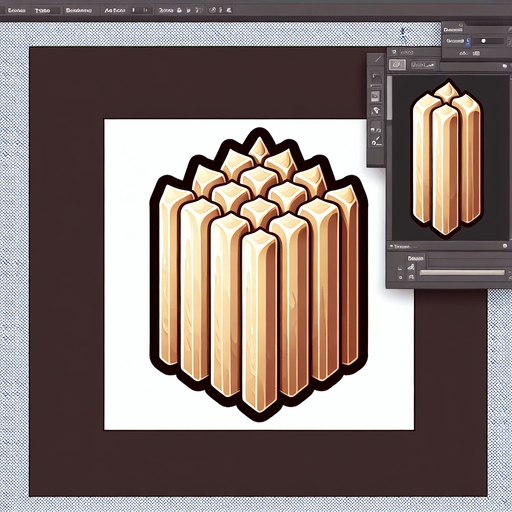
Task: Open the first menu item in the top bar
Action: [16, 11]
